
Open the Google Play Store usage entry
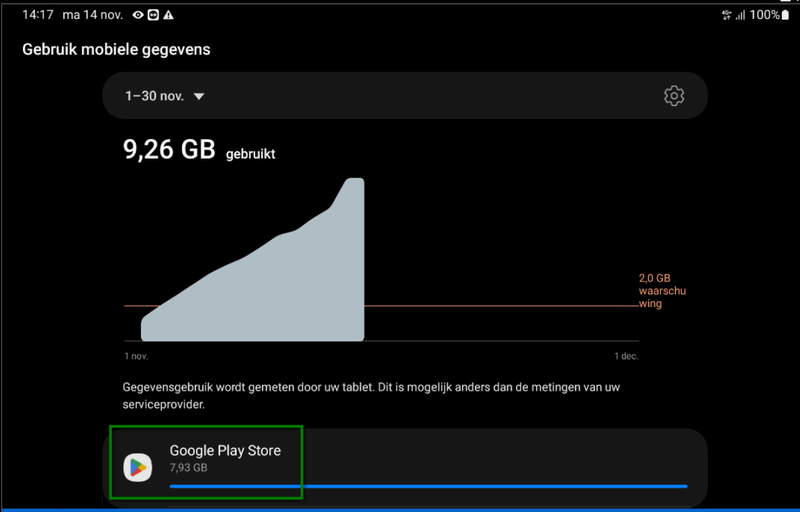coord(405,467)
